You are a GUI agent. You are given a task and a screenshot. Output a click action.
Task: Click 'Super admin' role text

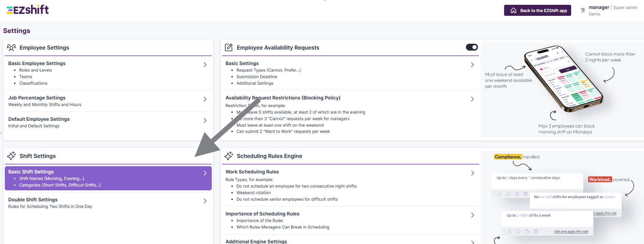click(x=625, y=8)
